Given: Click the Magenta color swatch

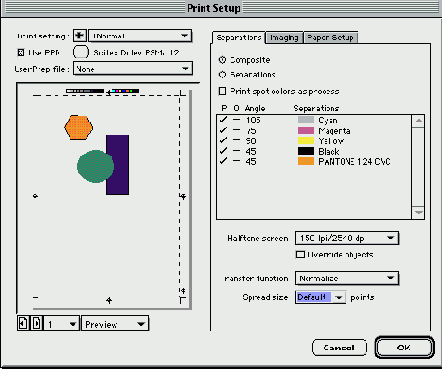Looking at the screenshot, I should [x=306, y=130].
